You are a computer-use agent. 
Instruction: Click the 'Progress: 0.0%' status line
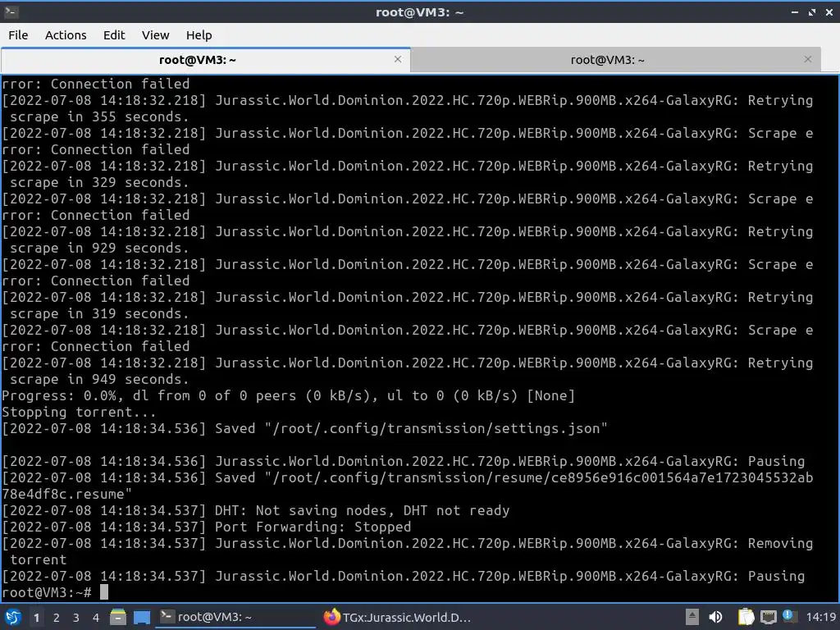[x=288, y=396]
